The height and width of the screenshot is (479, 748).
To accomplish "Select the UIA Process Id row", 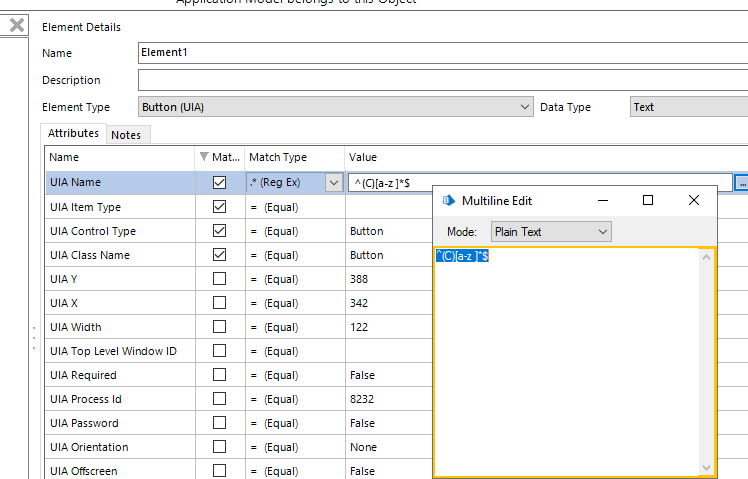I will pos(120,399).
